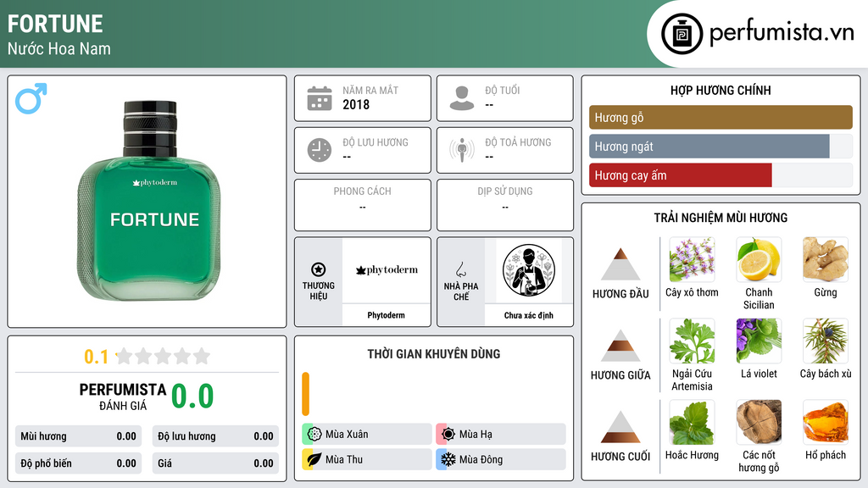
Task: Click the Cây bách xù note image
Action: coord(826,341)
